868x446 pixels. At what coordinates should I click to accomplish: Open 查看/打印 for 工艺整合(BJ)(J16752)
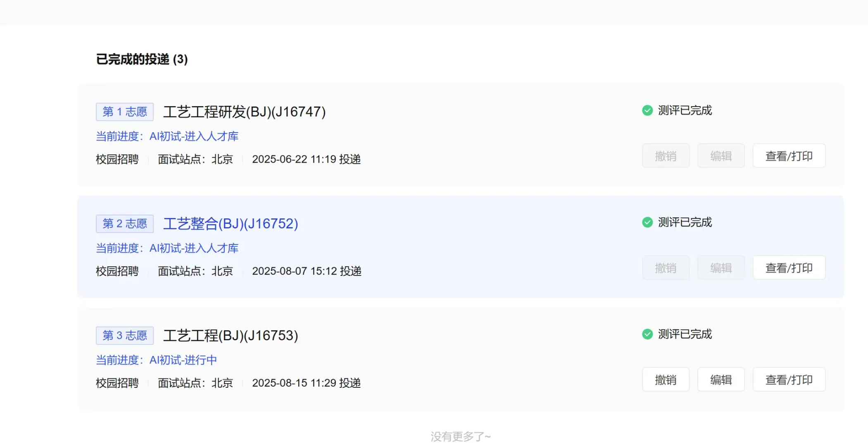pyautogui.click(x=789, y=268)
